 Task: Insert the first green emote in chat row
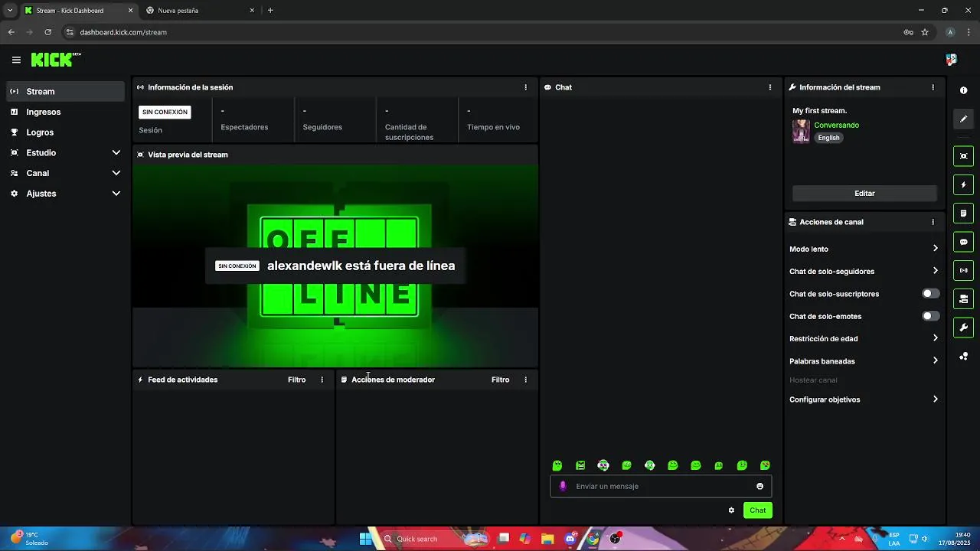(557, 465)
